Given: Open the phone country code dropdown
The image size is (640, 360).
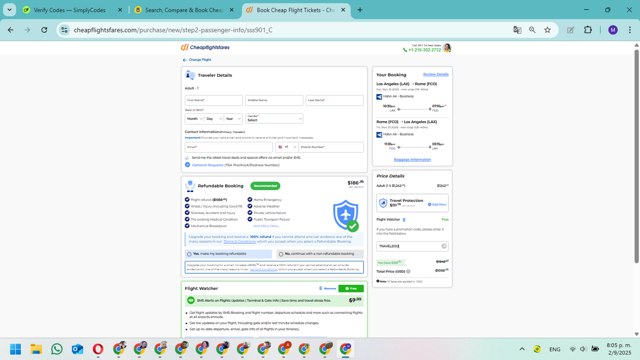Looking at the screenshot, I should point(287,147).
